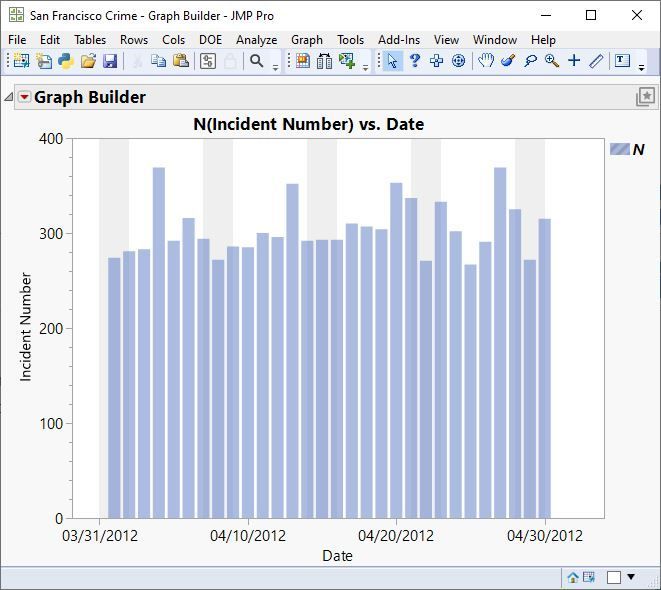Viewport: 661px width, 590px height.
Task: Select the Selection cross tool
Action: pos(436,61)
